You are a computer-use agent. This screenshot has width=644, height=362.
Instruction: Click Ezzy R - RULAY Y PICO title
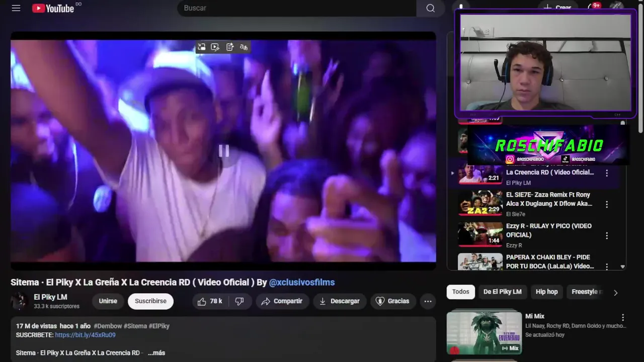pyautogui.click(x=549, y=230)
